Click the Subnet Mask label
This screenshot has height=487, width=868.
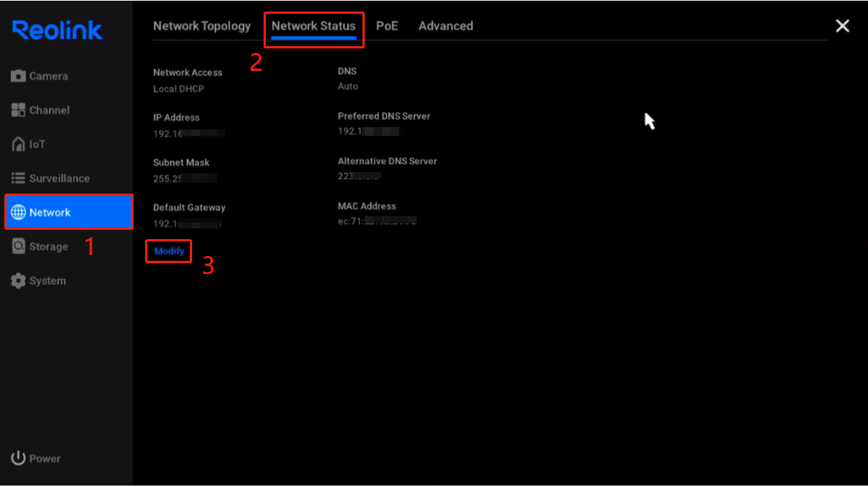click(181, 163)
